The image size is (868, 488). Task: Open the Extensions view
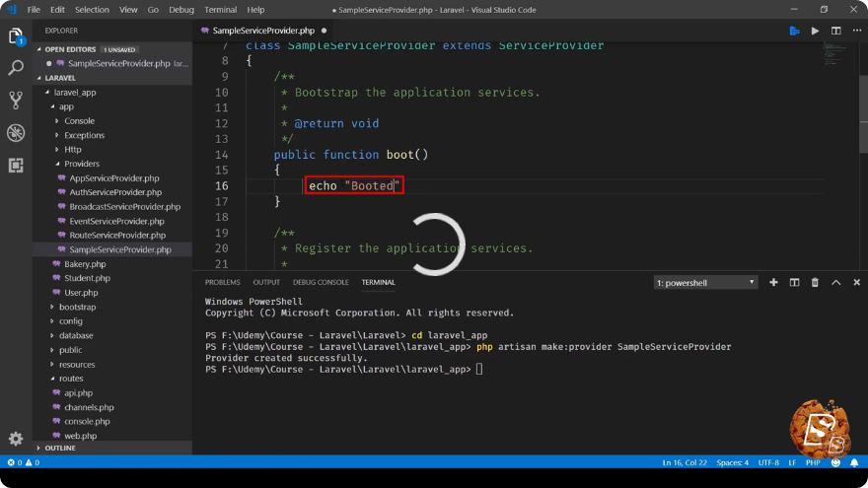(16, 165)
